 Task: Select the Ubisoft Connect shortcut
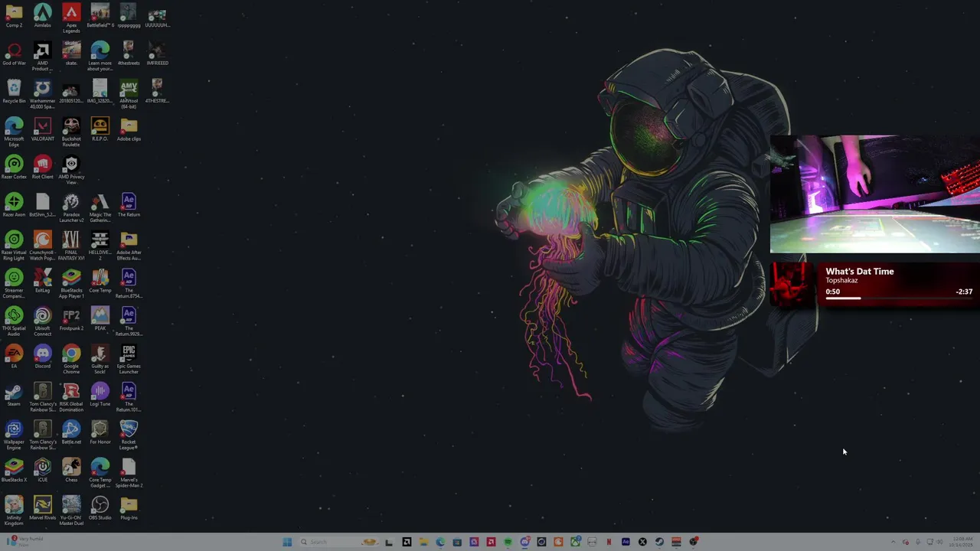(x=43, y=322)
